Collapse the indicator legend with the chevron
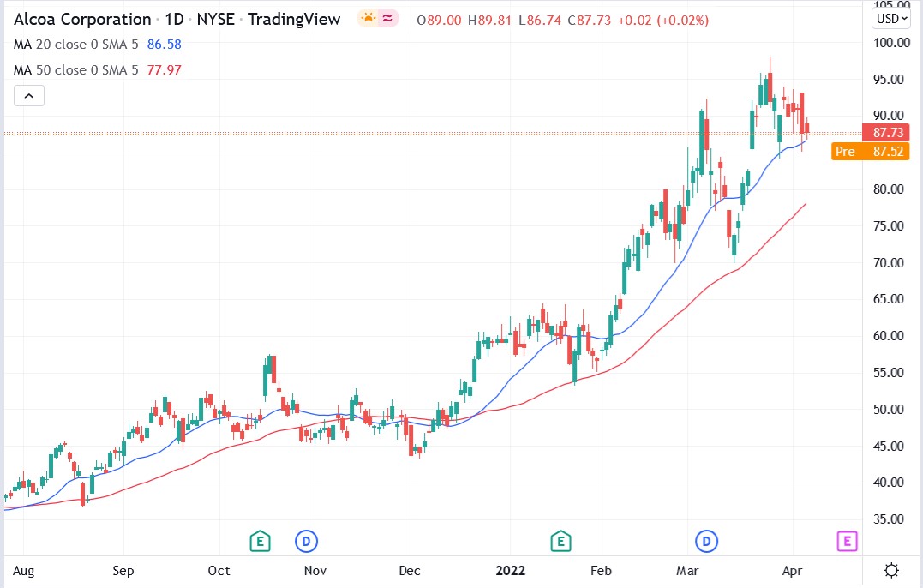 point(28,95)
